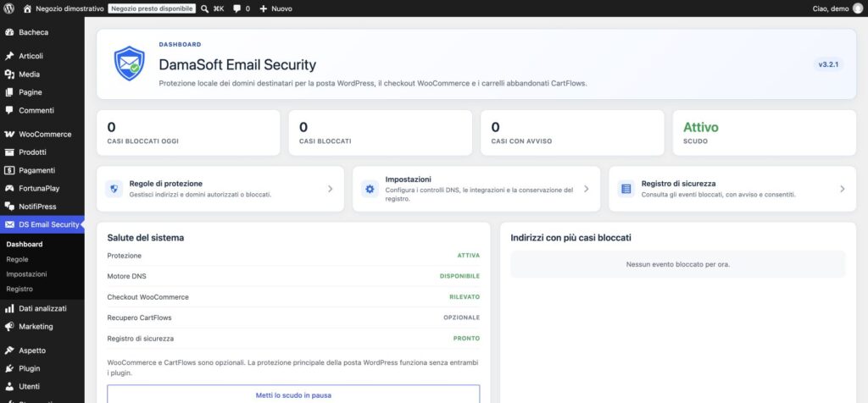The height and width of the screenshot is (403, 868).
Task: Click the Nessun evento bloccato per ora message
Action: 678,264
